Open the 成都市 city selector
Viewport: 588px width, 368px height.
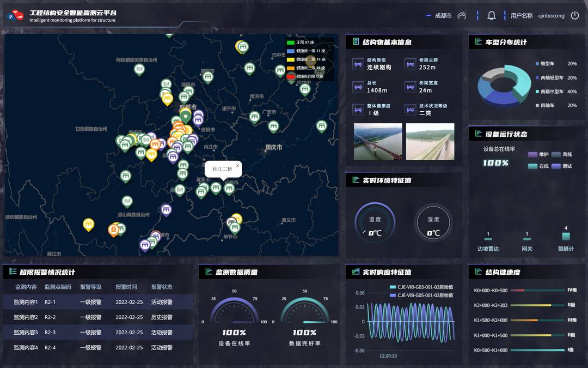[443, 16]
